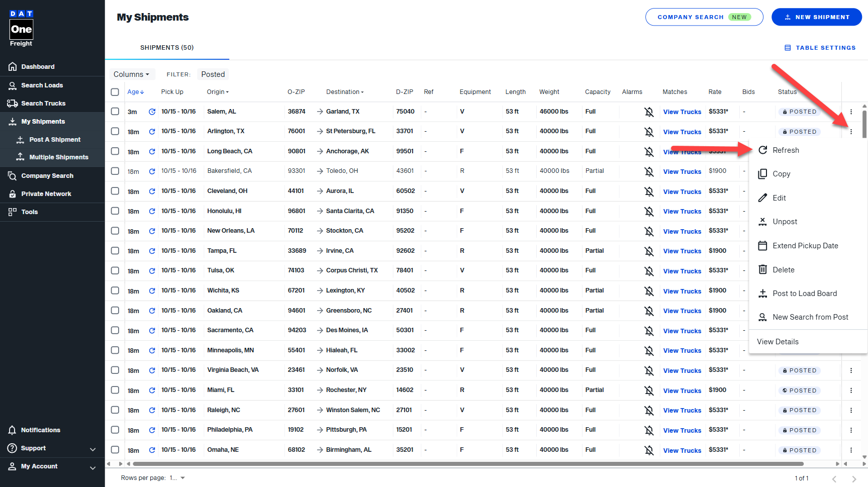Tick the checkbox for the Omaha, NE shipment
The image size is (868, 487).
tap(115, 450)
